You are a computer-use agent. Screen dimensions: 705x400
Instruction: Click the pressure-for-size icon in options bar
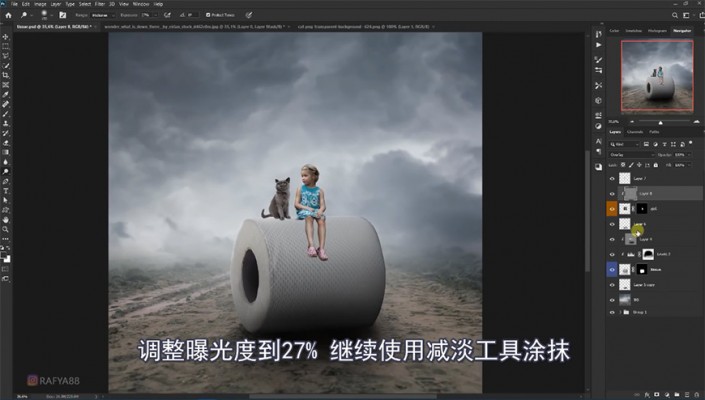pos(249,15)
